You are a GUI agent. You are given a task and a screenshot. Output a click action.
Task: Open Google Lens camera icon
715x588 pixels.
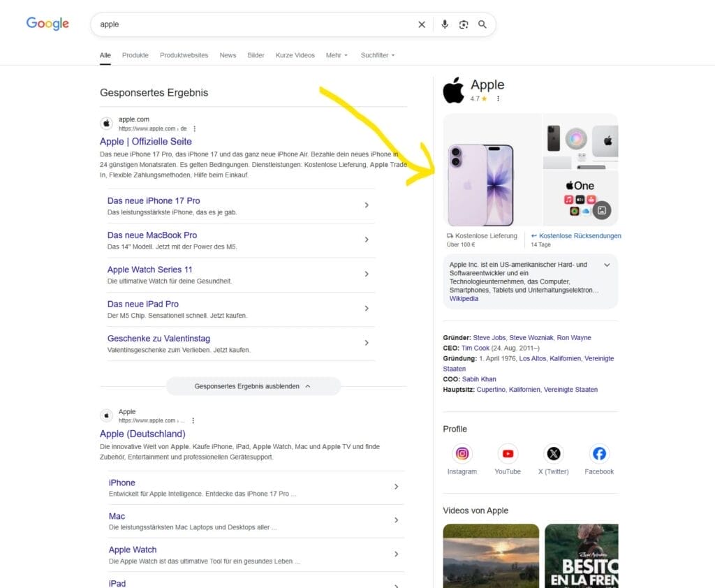464,24
